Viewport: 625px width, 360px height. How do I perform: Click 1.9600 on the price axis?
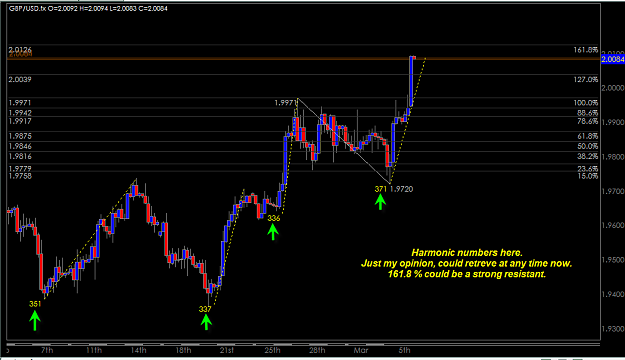[x=613, y=226]
